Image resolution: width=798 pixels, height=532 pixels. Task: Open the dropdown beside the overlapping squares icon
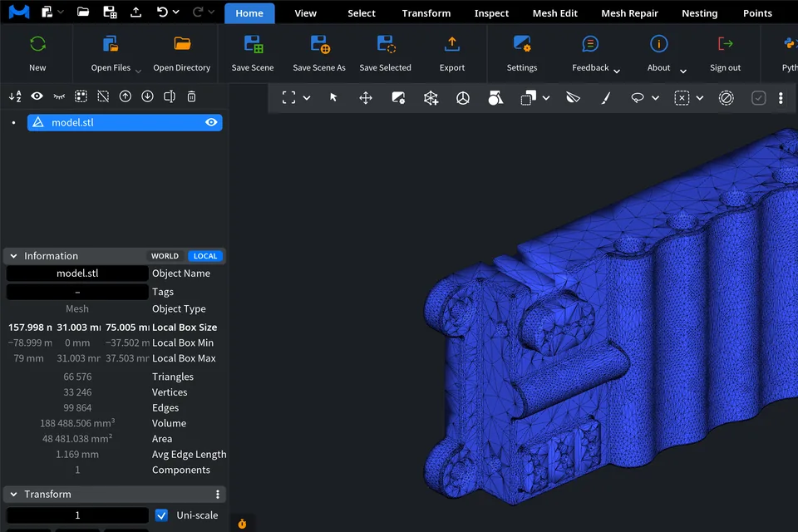[546, 98]
